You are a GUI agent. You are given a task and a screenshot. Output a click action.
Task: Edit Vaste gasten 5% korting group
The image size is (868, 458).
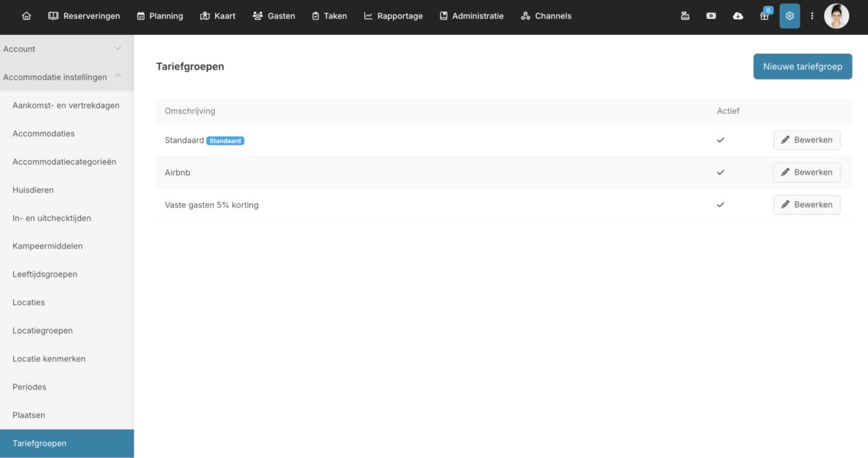point(807,205)
